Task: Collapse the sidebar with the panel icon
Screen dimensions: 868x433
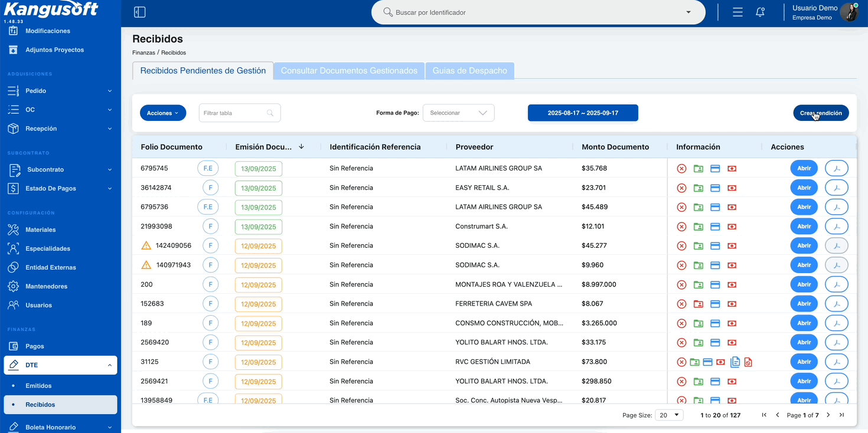Action: click(x=140, y=12)
